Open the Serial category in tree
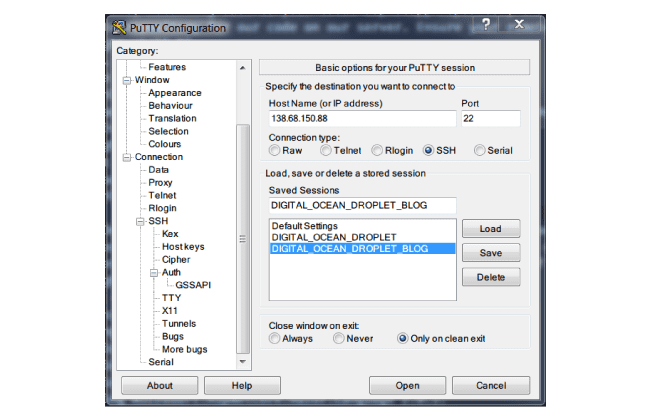 click(161, 362)
